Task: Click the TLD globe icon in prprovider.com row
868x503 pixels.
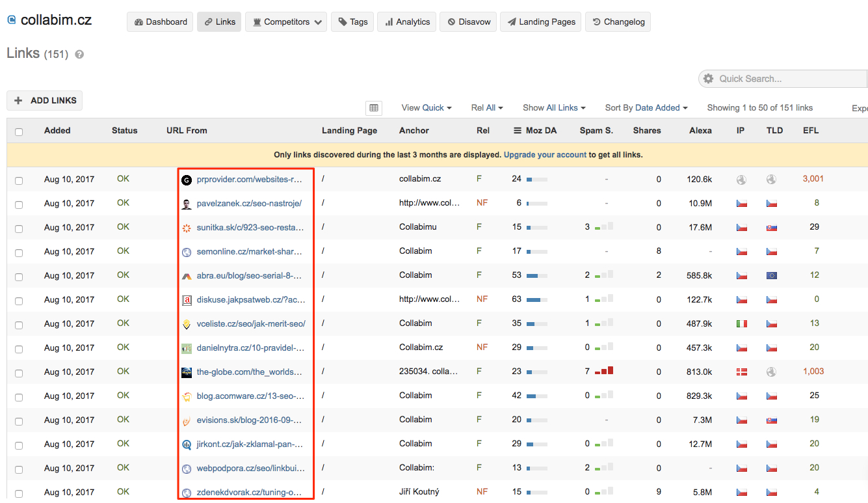Action: [x=772, y=180]
